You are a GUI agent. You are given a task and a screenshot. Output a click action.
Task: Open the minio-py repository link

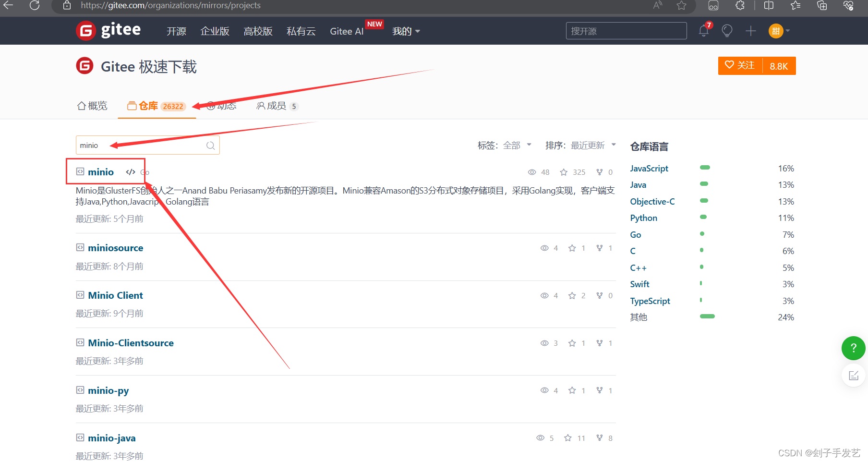tap(108, 390)
